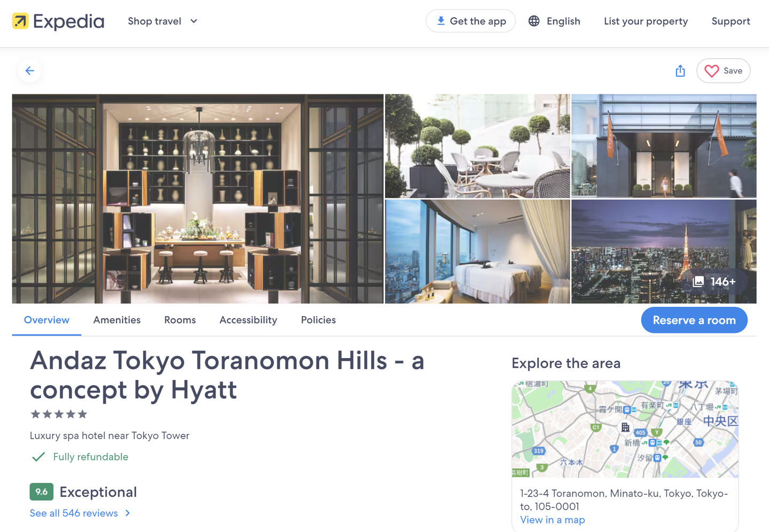Go back using the arrow button
This screenshot has width=769, height=532.
pos(30,70)
